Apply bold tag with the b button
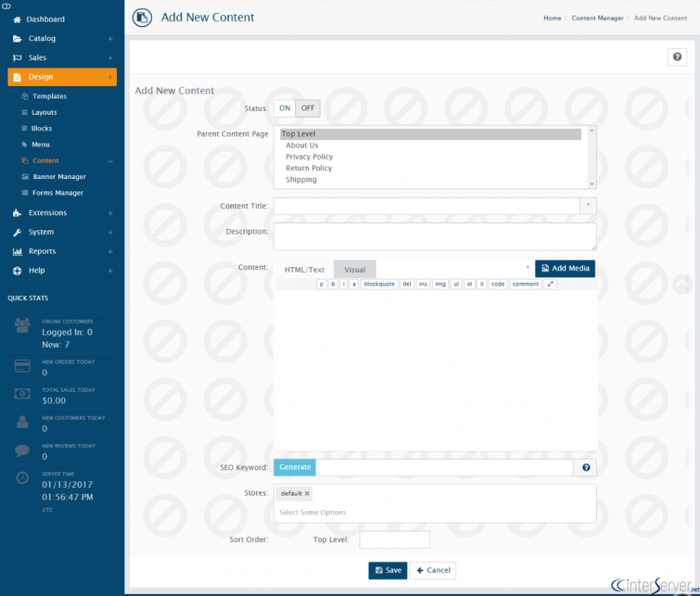The width and height of the screenshot is (700, 596). pyautogui.click(x=333, y=284)
